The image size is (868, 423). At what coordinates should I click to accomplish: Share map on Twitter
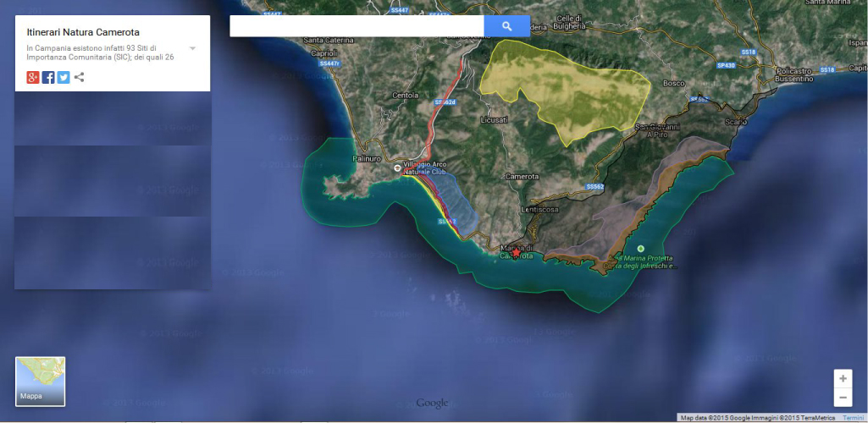pos(64,78)
